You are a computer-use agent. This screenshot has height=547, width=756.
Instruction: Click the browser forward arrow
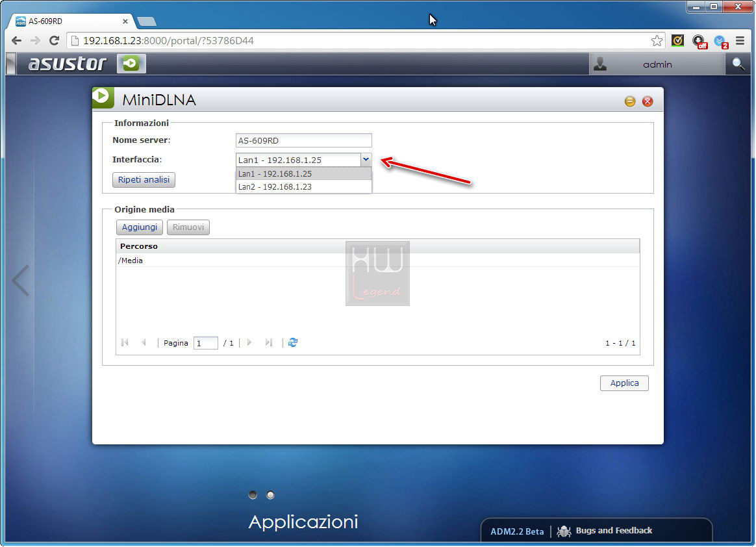(x=35, y=40)
